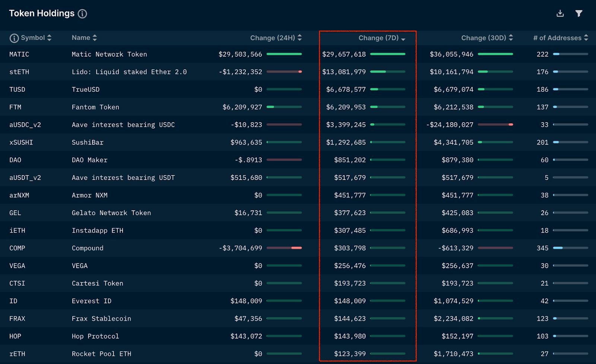Click the Hop Protocol name
This screenshot has height=364, width=596.
(x=95, y=336)
